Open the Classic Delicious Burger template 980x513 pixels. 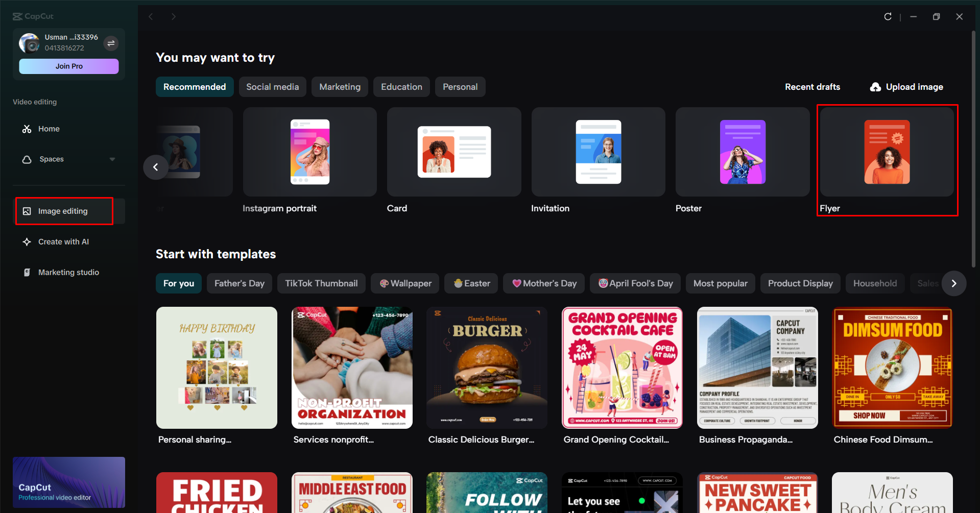pos(486,368)
